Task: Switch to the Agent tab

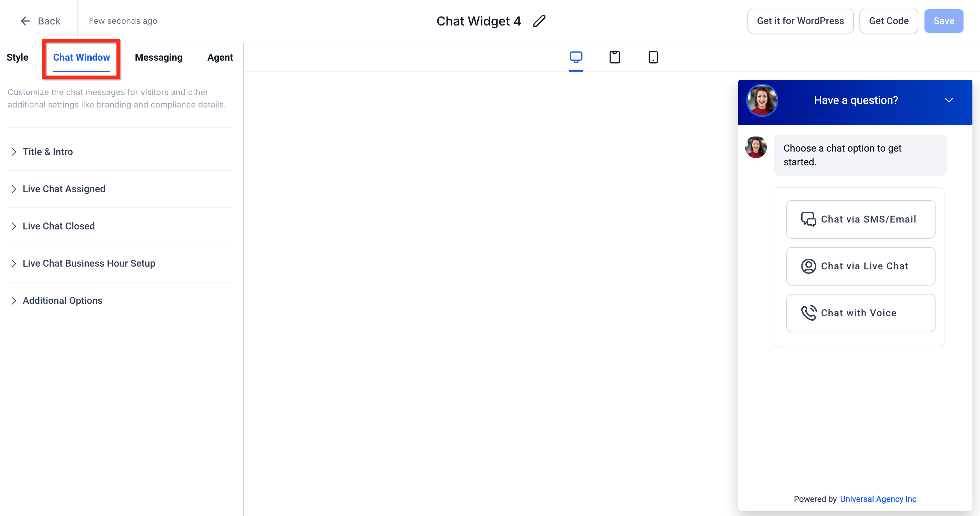Action: tap(220, 58)
